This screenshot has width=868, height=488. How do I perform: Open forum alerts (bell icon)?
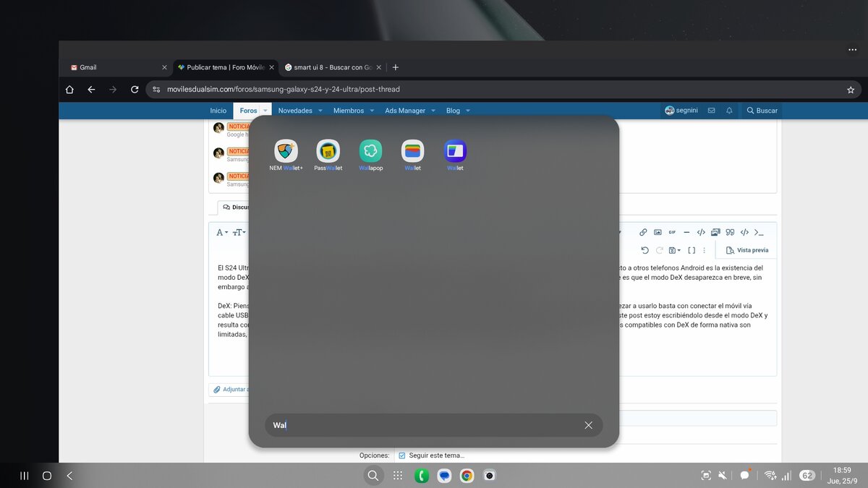pyautogui.click(x=729, y=111)
